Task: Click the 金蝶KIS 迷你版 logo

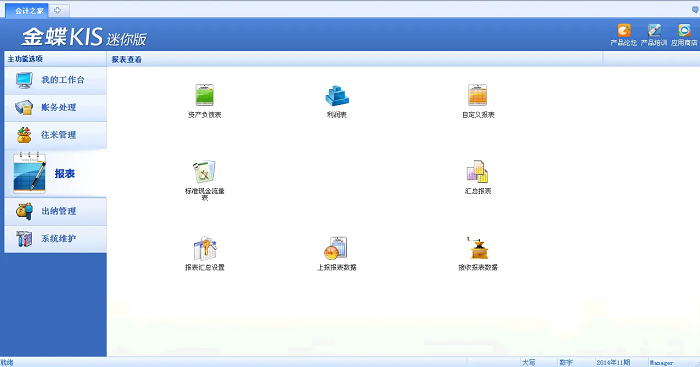Action: [x=84, y=37]
